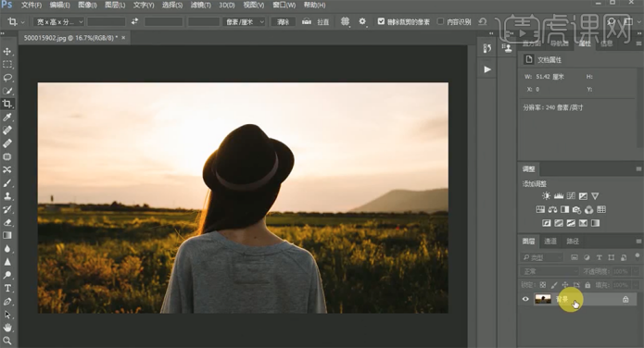Toggle the type layer filter icon
The width and height of the screenshot is (644, 348).
coord(600,257)
